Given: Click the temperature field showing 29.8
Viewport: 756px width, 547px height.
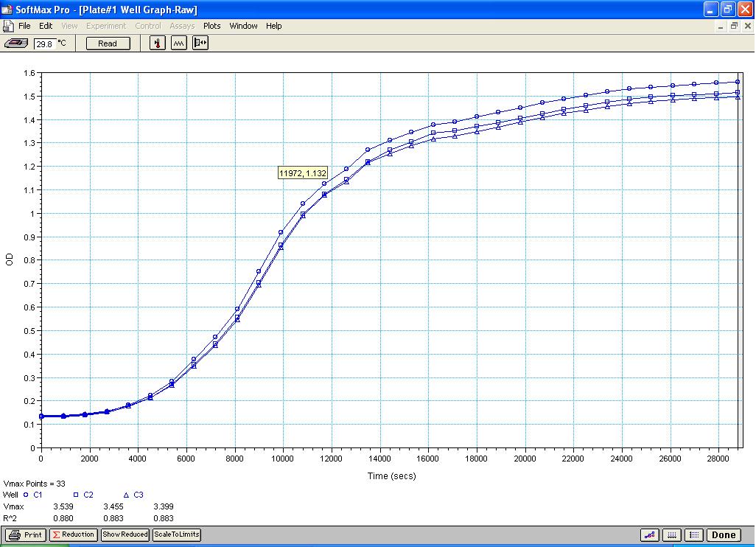Looking at the screenshot, I should 44,43.
